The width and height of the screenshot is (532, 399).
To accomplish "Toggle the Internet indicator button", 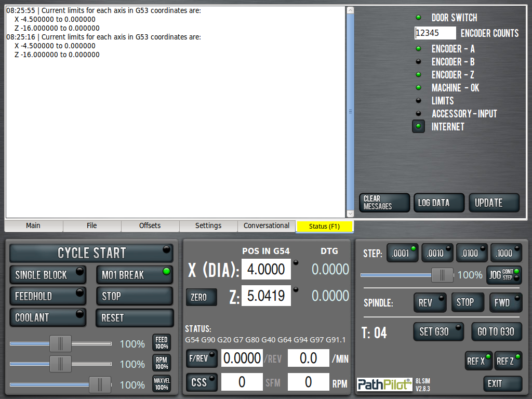I will tap(419, 127).
